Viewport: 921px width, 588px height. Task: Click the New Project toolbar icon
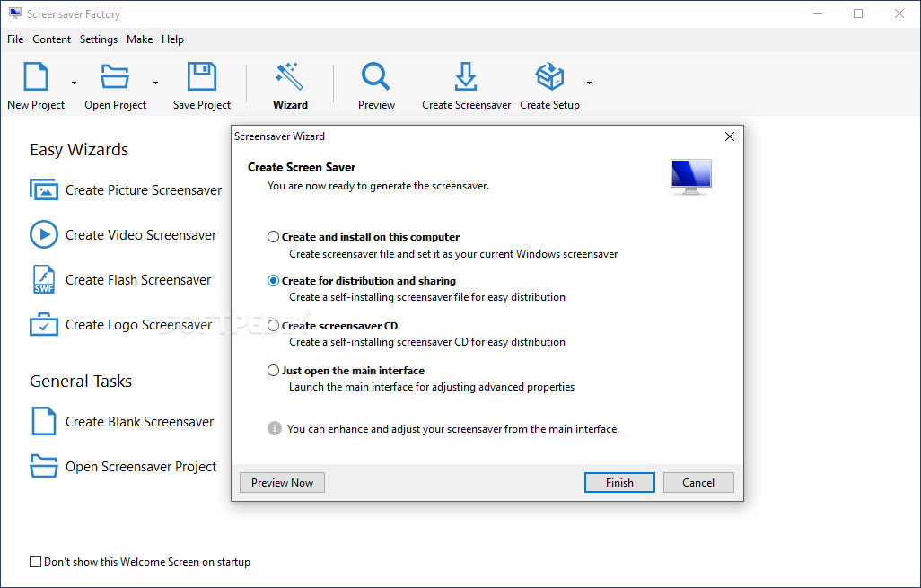(36, 76)
